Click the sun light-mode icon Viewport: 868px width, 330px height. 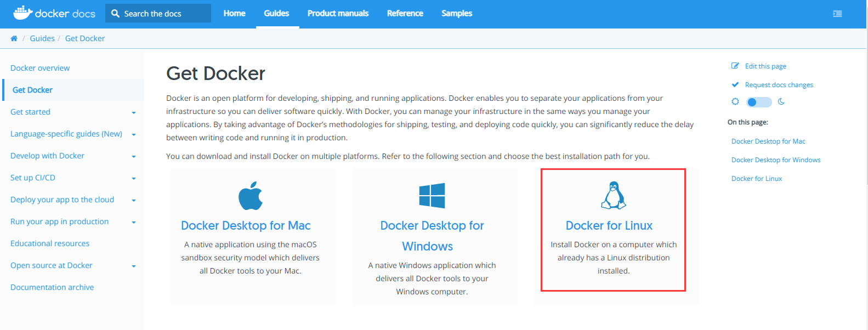(735, 101)
